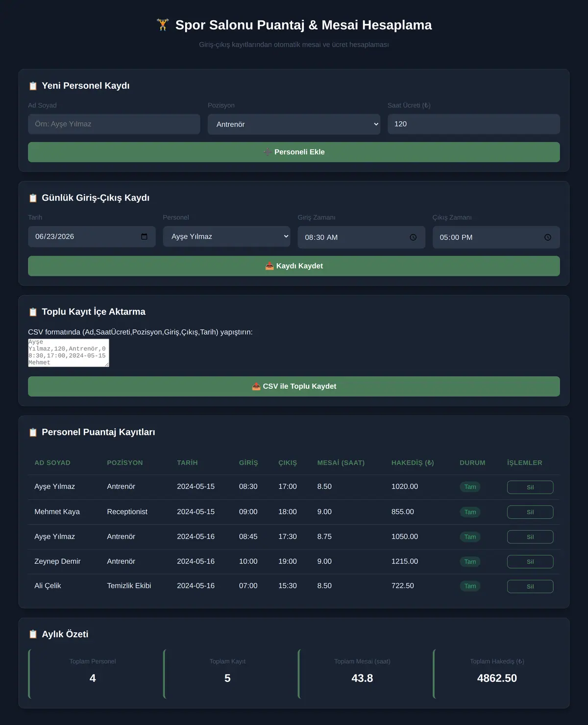Viewport: 588px width, 725px height.
Task: Click the clock icon in Giriş Zamanı
Action: tap(413, 237)
